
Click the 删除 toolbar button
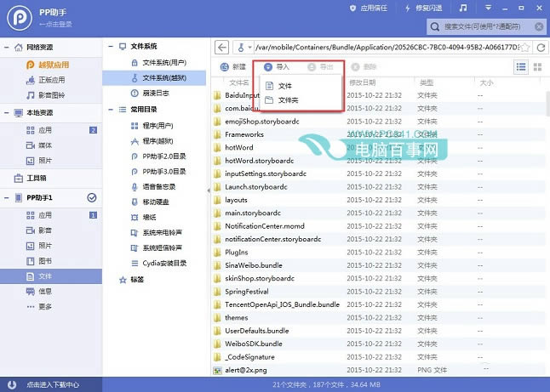(364, 67)
